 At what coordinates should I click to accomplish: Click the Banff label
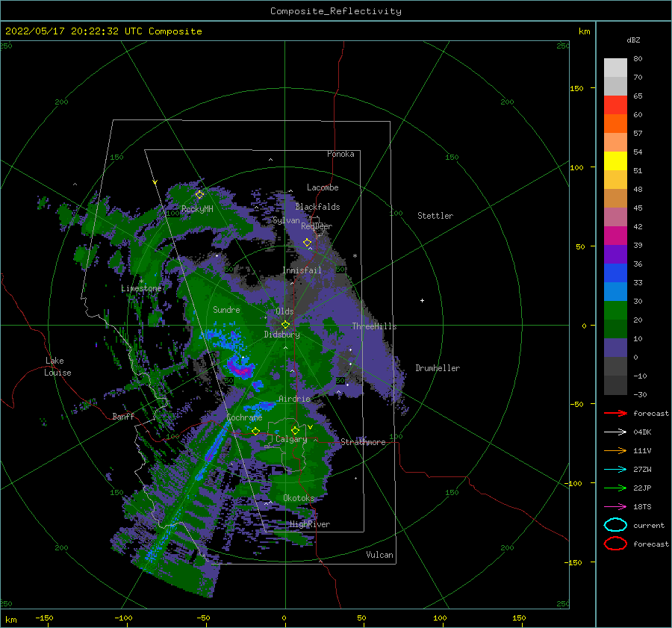tap(123, 416)
